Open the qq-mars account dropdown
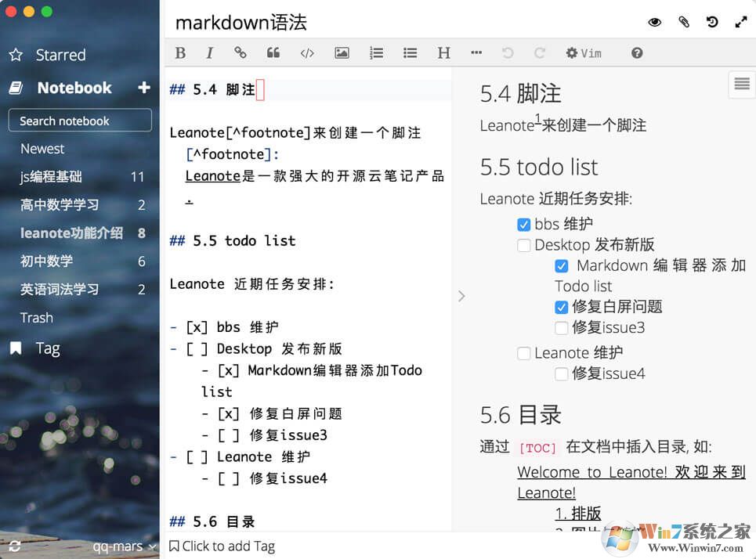The height and width of the screenshot is (559, 756). click(x=124, y=546)
